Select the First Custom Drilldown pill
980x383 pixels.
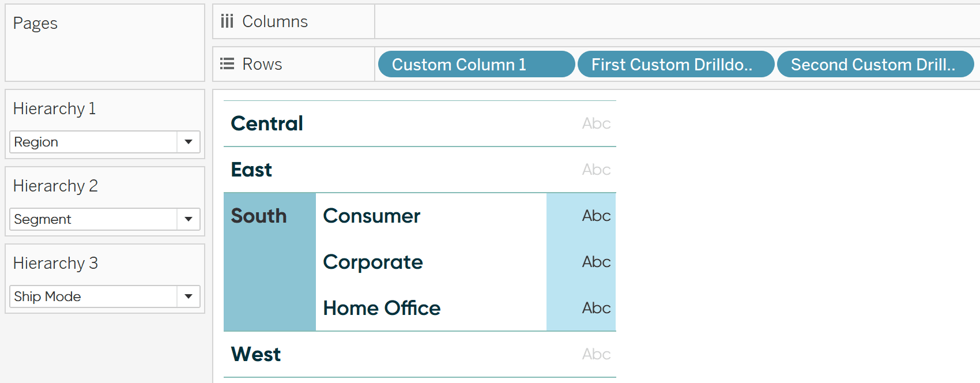676,64
